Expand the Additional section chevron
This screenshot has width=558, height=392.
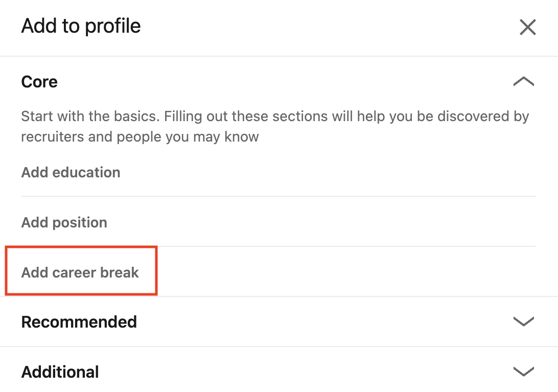click(x=523, y=371)
